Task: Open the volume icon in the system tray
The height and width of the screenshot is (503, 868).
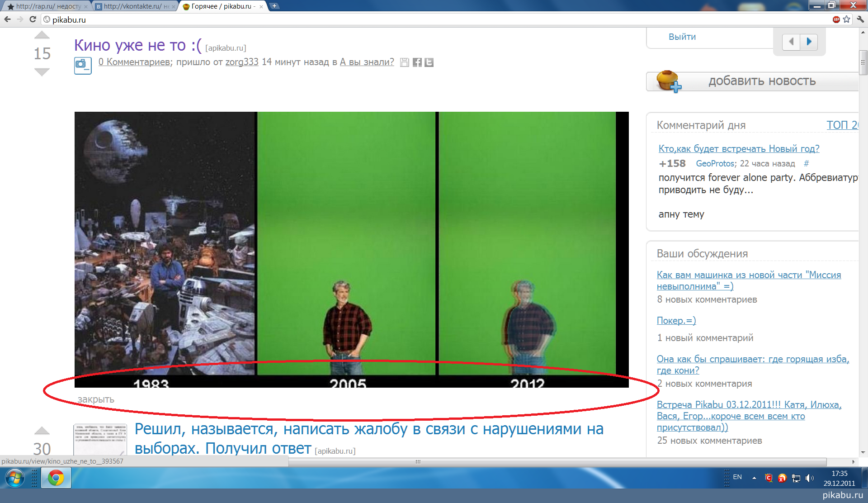Action: pos(810,478)
